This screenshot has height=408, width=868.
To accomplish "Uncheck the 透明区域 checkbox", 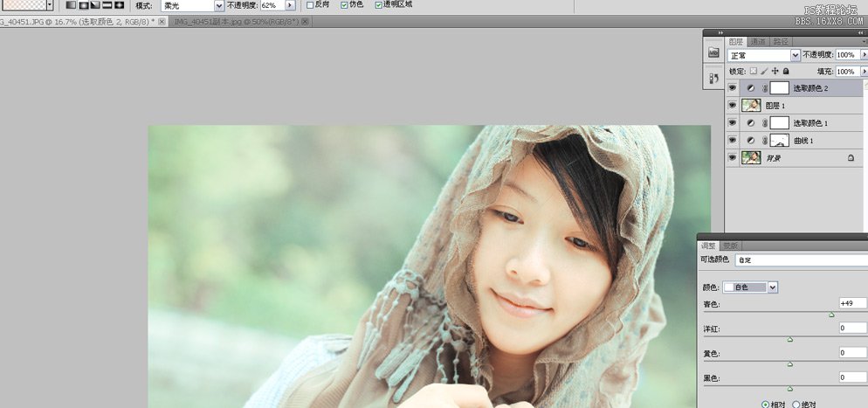I will point(379,5).
